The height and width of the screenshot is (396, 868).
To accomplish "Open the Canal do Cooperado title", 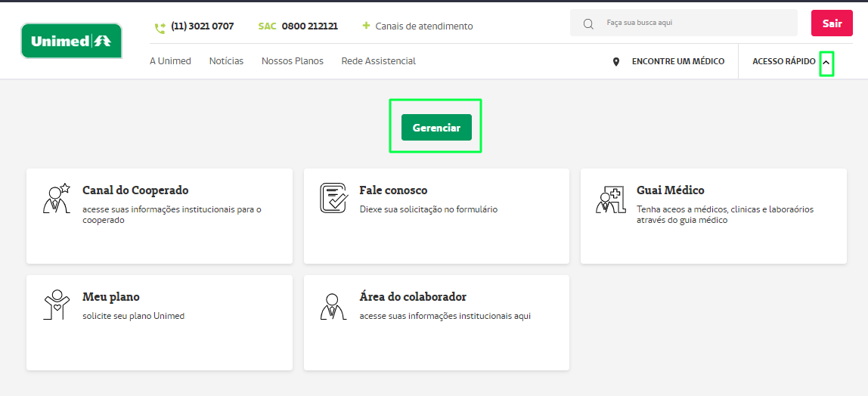I will coord(135,190).
